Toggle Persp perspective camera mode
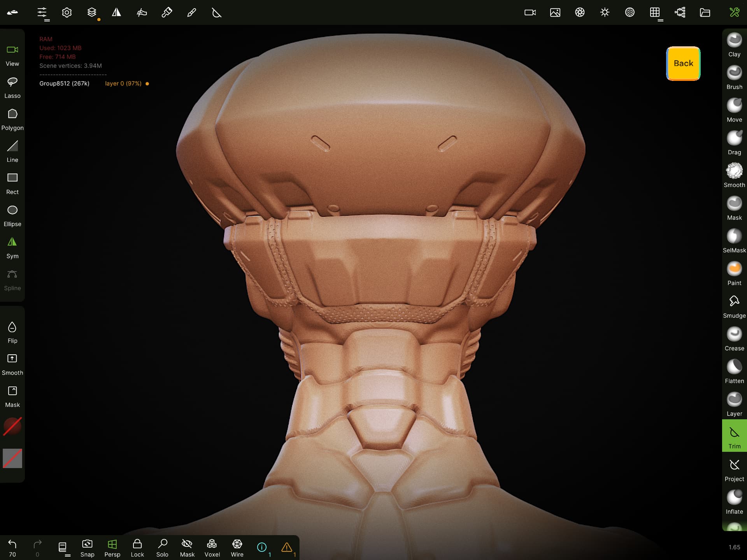Viewport: 747px width, 560px height. pos(112,548)
